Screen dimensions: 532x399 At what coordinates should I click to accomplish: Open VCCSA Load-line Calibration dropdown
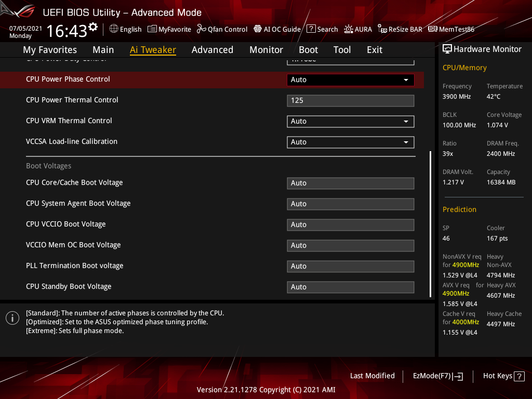351,142
